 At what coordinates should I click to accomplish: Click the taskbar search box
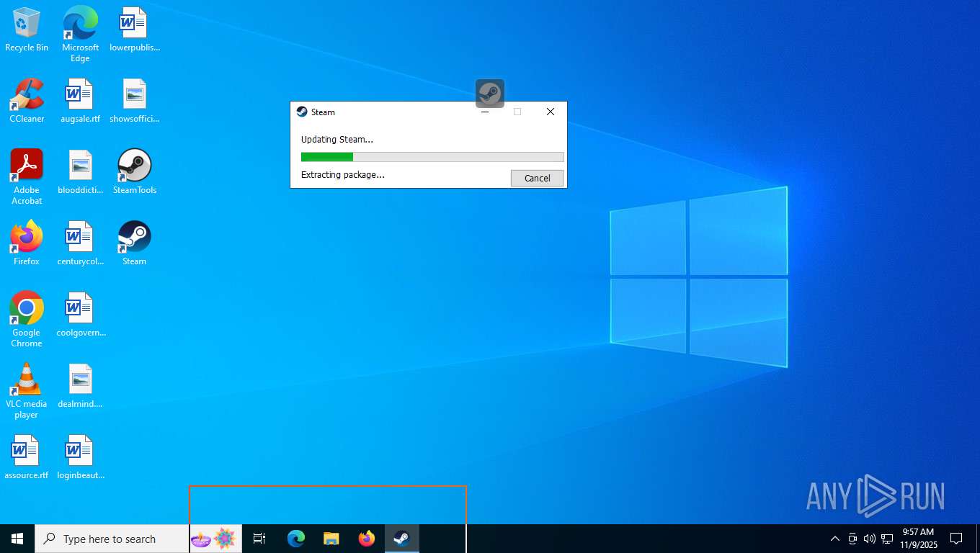(x=112, y=539)
